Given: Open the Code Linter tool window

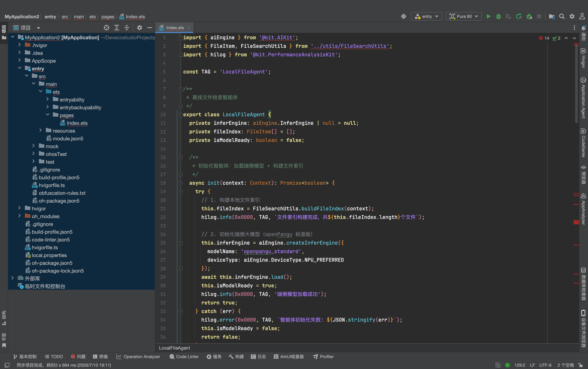Looking at the screenshot, I should (x=184, y=357).
